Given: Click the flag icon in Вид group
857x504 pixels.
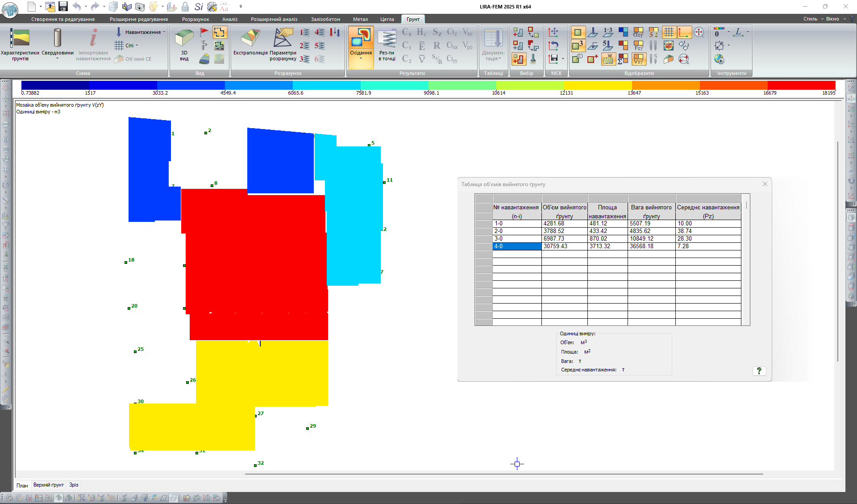Looking at the screenshot, I should point(204,32).
